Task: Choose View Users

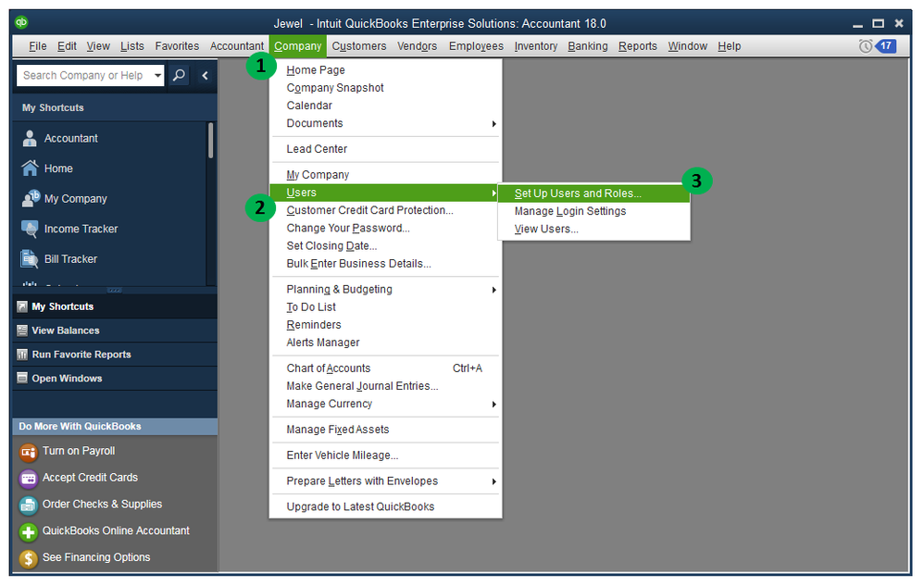Action: coord(594,229)
